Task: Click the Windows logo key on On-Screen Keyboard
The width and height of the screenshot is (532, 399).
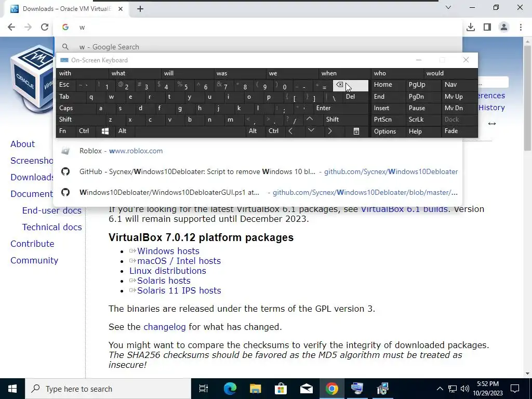Action: (x=105, y=131)
